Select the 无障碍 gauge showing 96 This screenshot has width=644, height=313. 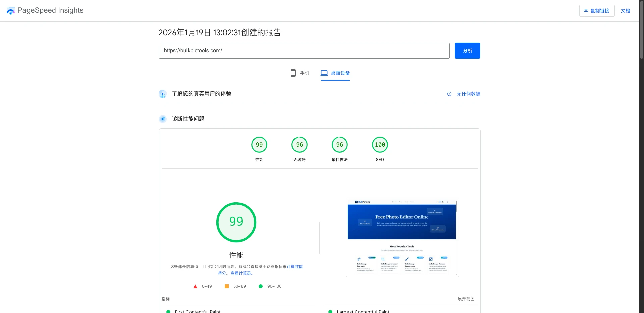pyautogui.click(x=299, y=145)
